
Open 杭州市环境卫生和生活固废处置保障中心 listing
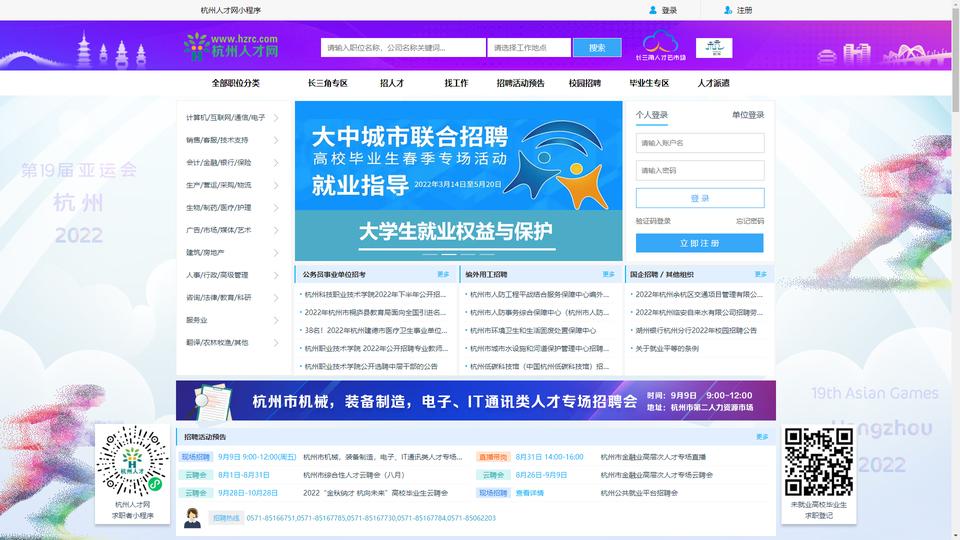click(x=533, y=331)
